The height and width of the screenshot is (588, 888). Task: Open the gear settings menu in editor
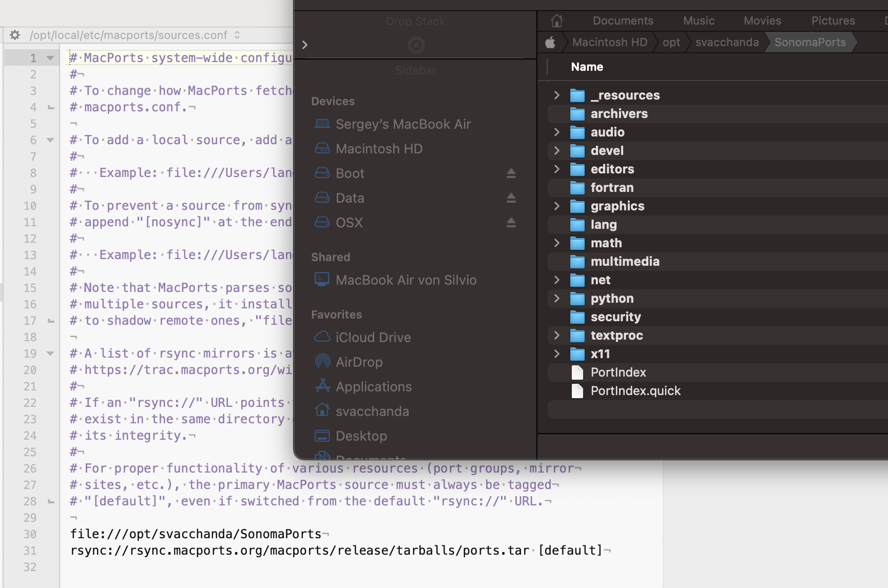pyautogui.click(x=15, y=35)
